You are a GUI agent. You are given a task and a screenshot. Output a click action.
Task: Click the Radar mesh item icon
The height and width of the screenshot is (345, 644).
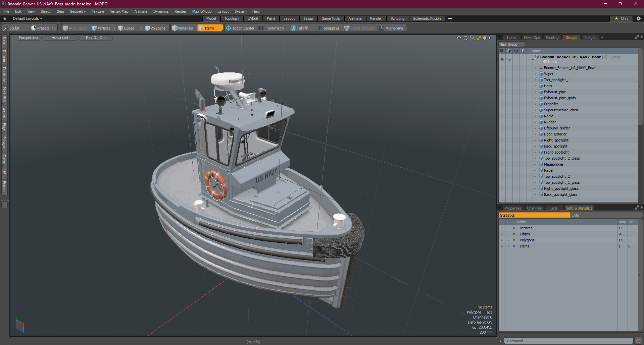click(541, 170)
